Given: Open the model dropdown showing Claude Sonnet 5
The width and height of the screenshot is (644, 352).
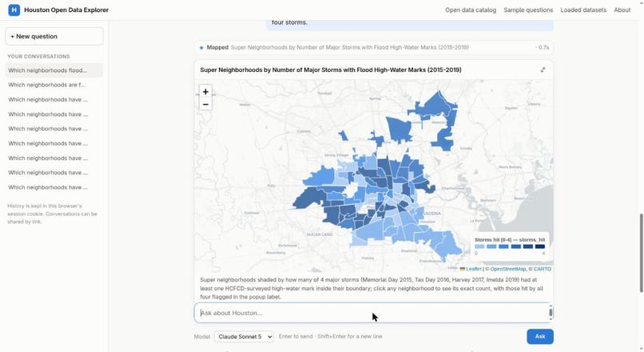Looking at the screenshot, I should pos(244,336).
